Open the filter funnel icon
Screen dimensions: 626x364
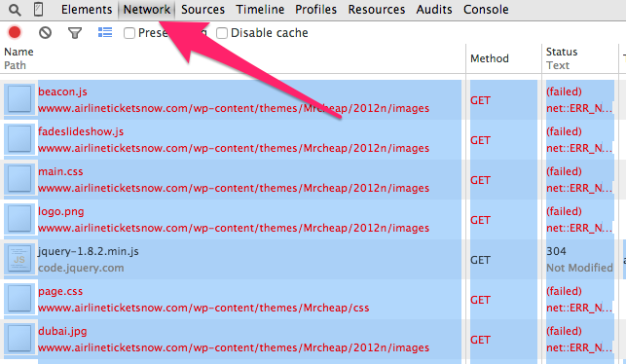(x=75, y=33)
